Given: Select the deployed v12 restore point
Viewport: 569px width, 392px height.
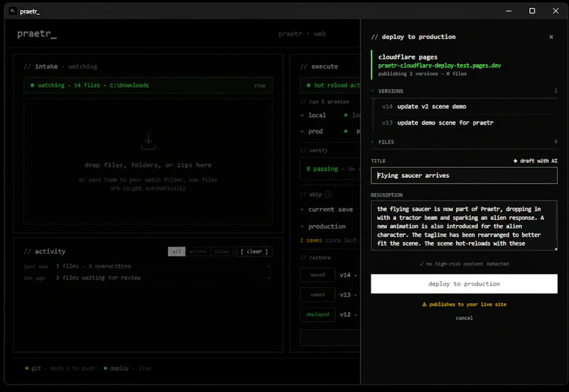Looking at the screenshot, I should (x=317, y=314).
